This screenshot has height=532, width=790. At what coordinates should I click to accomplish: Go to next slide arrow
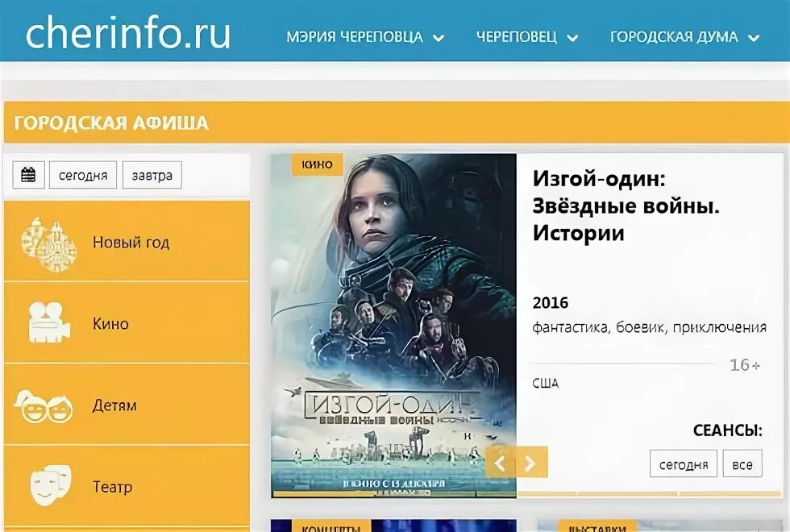coord(531,463)
